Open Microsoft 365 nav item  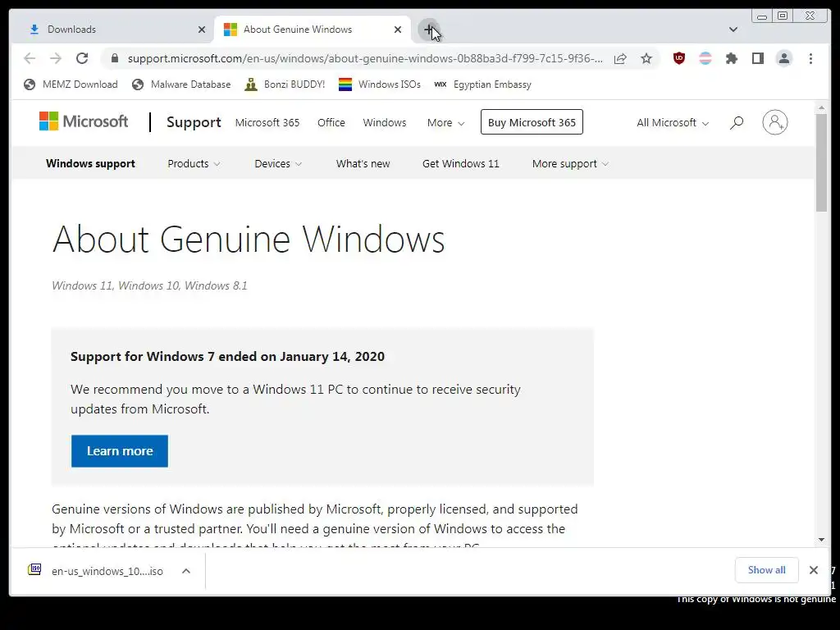click(x=267, y=123)
